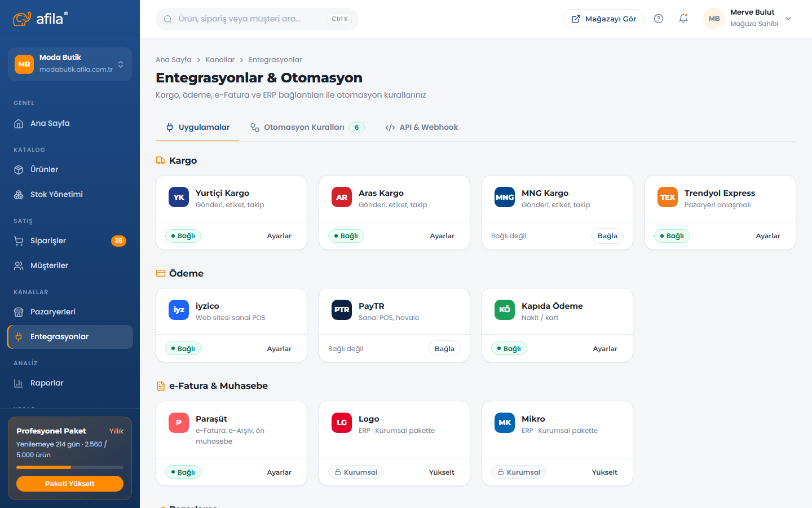Viewport: 812px width, 508px height.
Task: Click the MNG Kargo logo icon
Action: [x=505, y=197]
